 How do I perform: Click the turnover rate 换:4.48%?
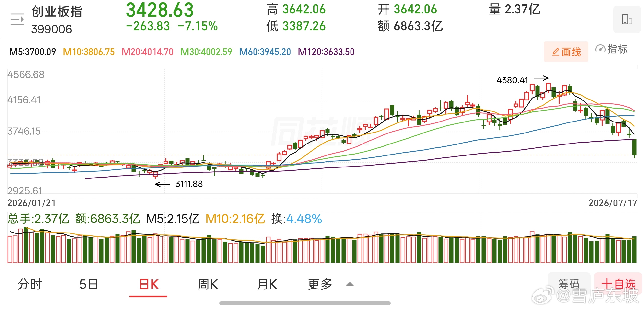click(x=297, y=219)
